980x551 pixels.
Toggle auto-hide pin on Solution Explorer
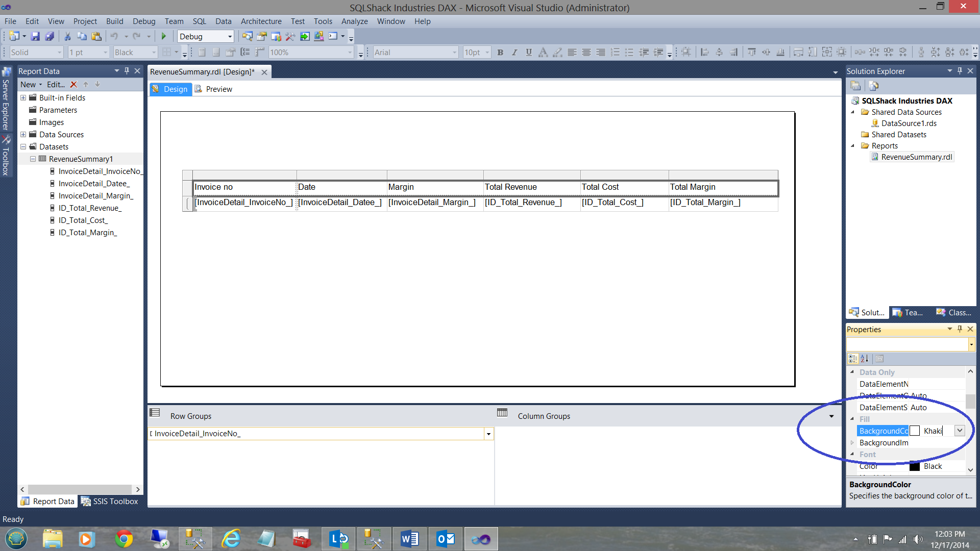coord(960,71)
